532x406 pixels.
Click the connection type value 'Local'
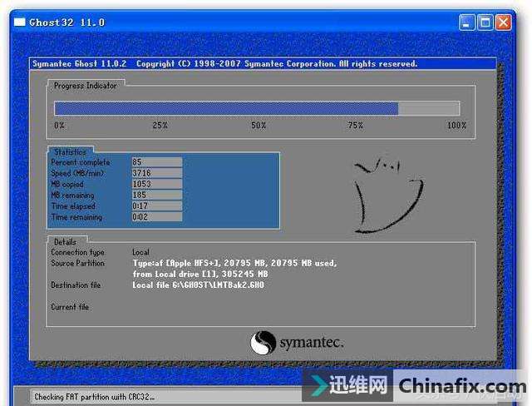pyautogui.click(x=140, y=252)
